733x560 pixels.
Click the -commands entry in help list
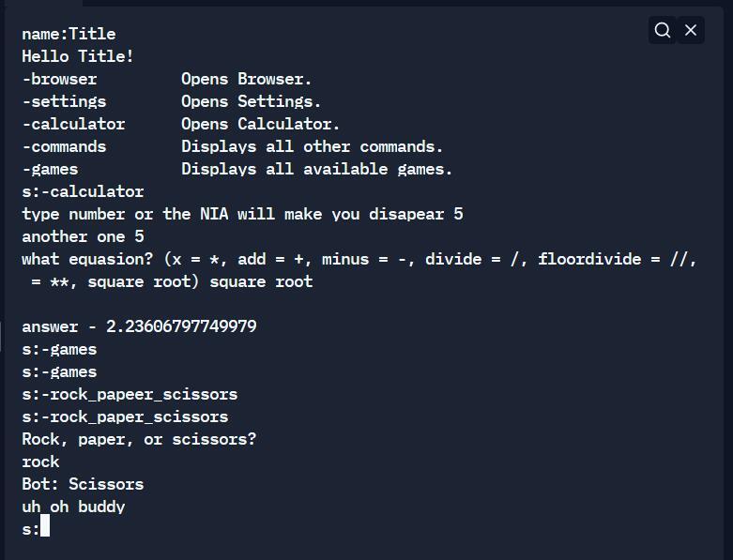[x=65, y=146]
